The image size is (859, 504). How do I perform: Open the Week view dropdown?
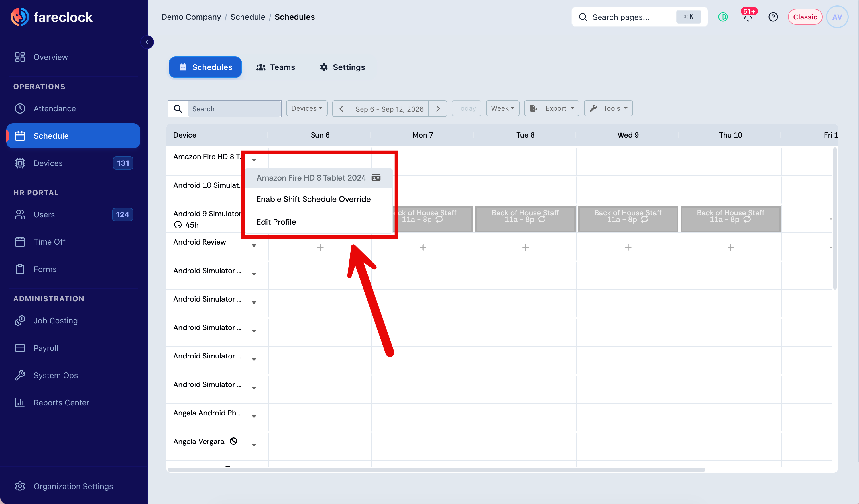502,108
